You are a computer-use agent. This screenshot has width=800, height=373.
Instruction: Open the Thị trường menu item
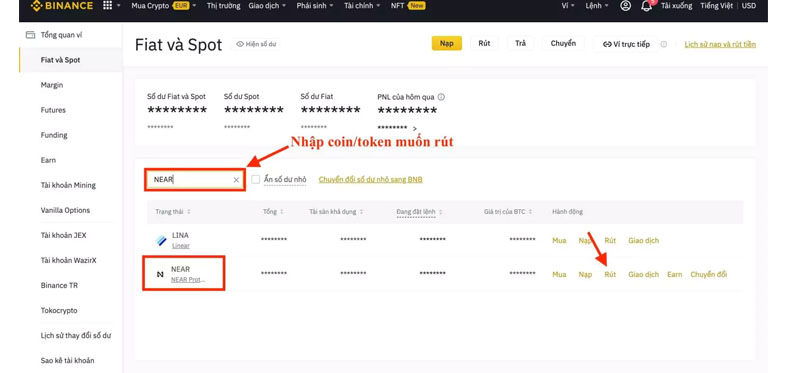coord(223,6)
